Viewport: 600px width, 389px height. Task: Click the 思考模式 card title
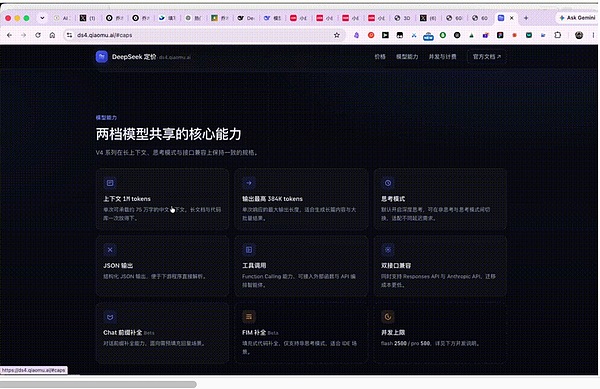click(393, 199)
